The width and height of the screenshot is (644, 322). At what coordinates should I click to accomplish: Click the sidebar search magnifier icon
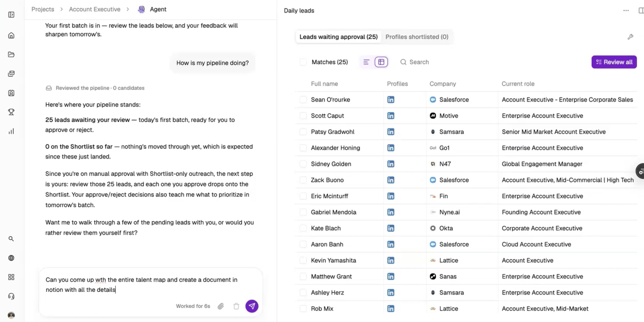pyautogui.click(x=11, y=239)
